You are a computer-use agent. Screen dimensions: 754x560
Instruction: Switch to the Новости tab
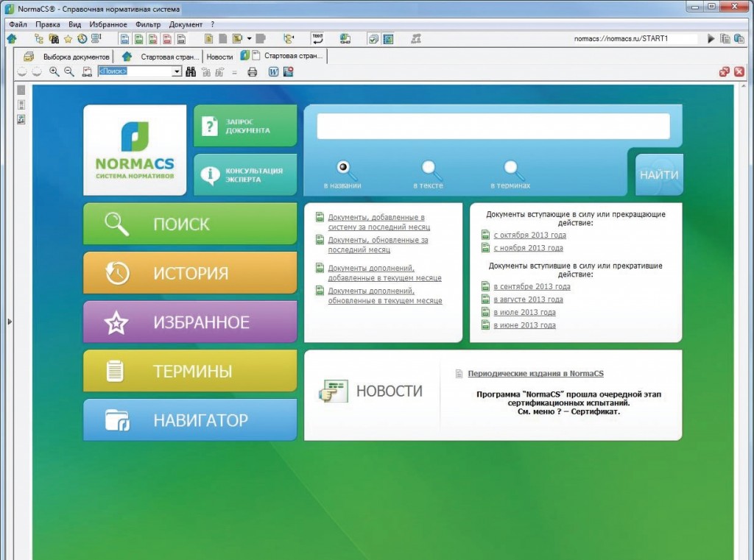pos(219,57)
